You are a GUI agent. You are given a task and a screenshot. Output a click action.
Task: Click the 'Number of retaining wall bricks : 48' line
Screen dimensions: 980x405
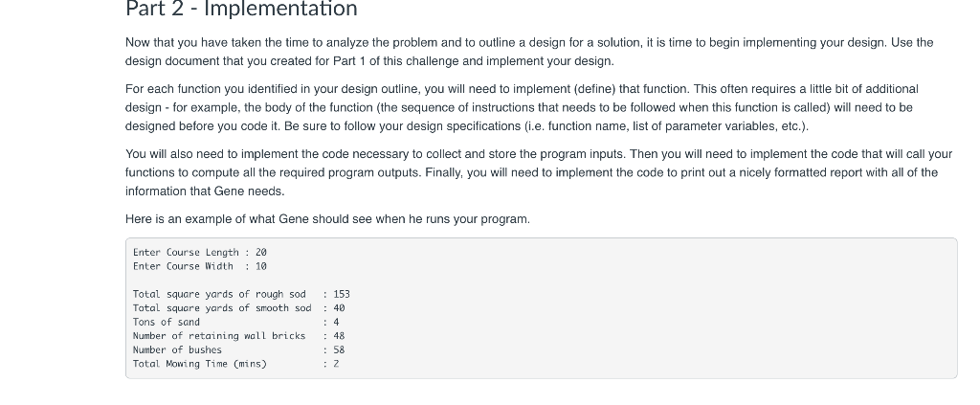click(238, 336)
